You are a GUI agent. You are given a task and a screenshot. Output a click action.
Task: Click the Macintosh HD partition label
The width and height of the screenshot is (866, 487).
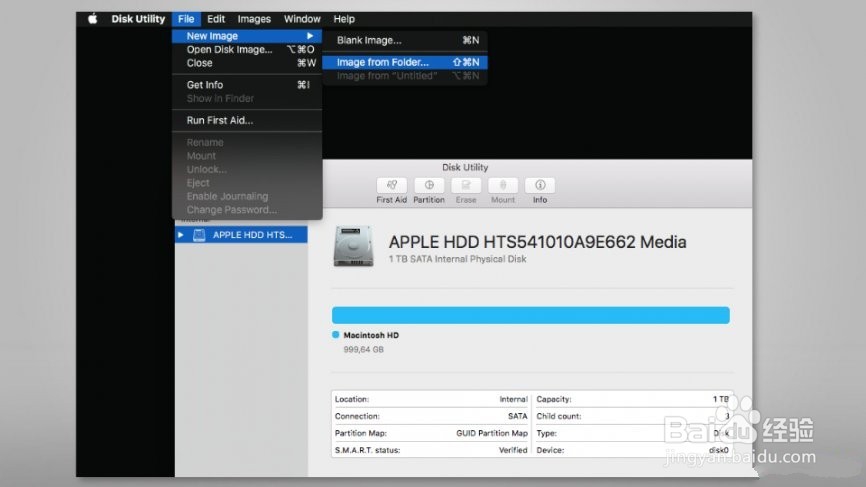pos(371,335)
